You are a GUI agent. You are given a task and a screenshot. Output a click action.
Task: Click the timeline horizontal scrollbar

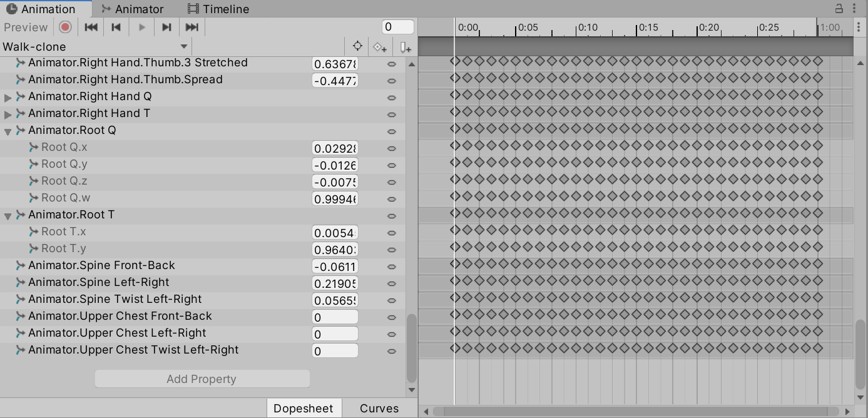click(x=636, y=411)
